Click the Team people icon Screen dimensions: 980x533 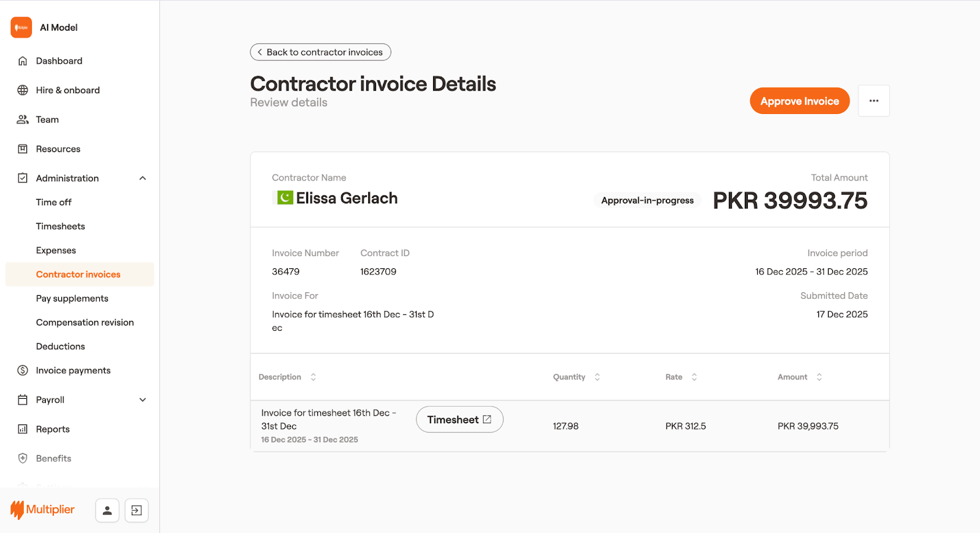pos(23,119)
